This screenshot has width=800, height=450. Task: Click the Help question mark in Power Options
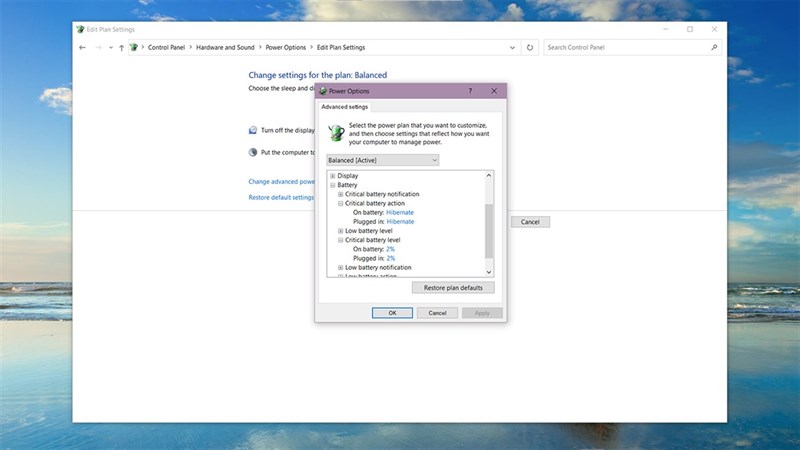pyautogui.click(x=470, y=91)
